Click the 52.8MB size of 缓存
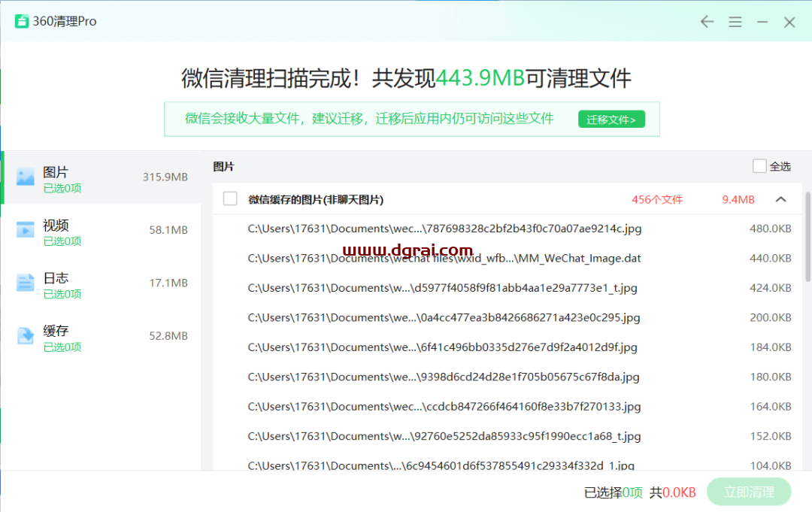 tap(168, 336)
